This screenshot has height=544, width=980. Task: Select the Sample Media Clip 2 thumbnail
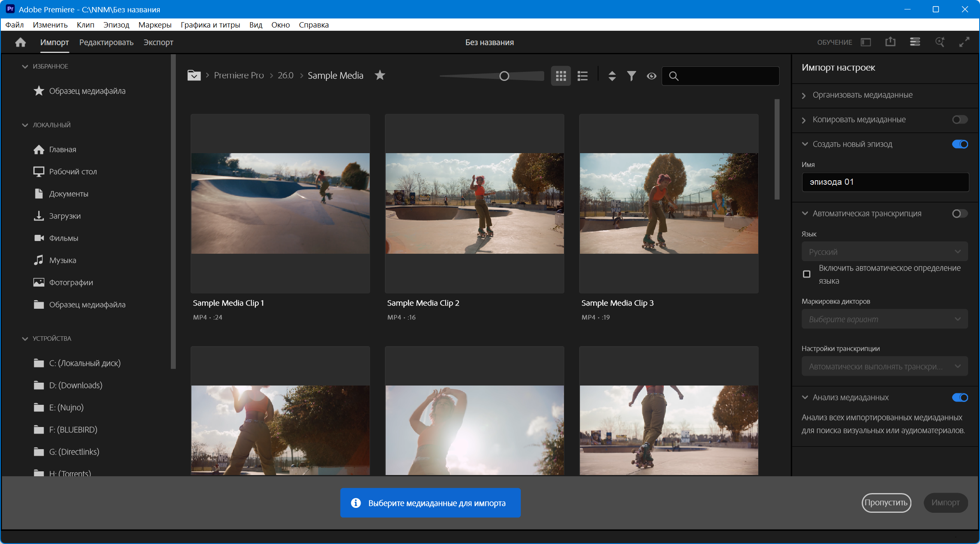(x=474, y=203)
